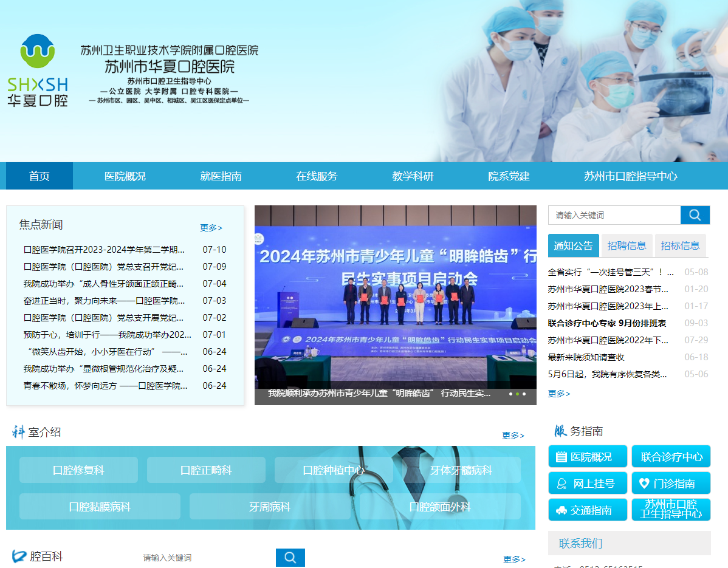Open the 医院概况 navigation menu
Viewport: 728px width, 568px height.
click(125, 176)
